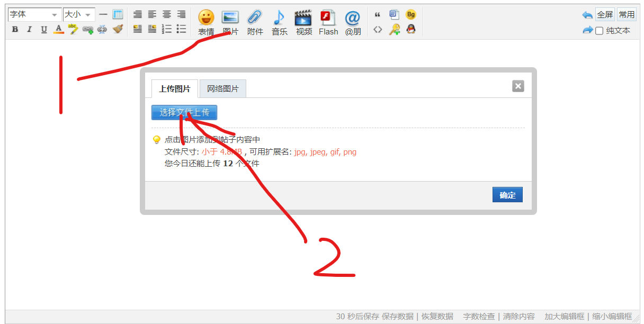Image resolution: width=644 pixels, height=324 pixels.
Task: Insert a numbered list
Action: pyautogui.click(x=167, y=30)
